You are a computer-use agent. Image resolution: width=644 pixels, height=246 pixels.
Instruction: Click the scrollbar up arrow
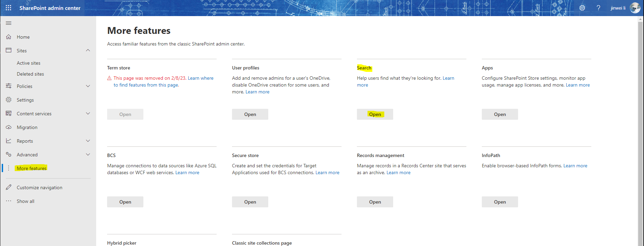pyautogui.click(x=640, y=19)
